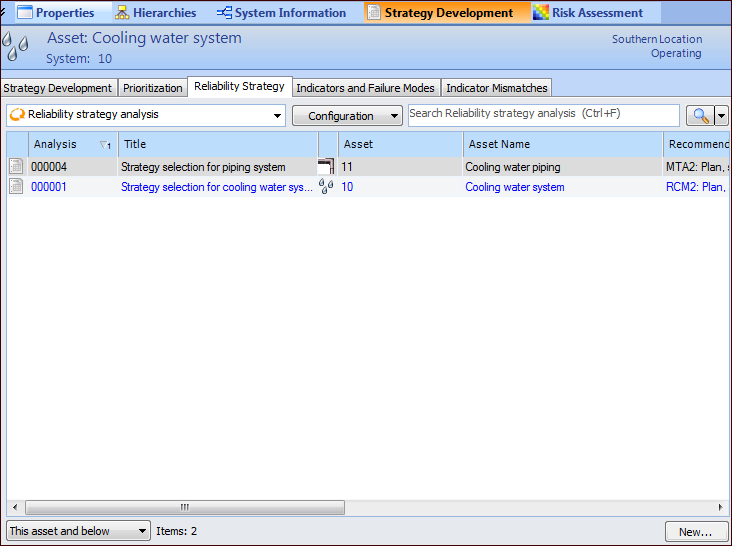The width and height of the screenshot is (732, 546).
Task: Open the Configuration dropdown button
Action: point(347,116)
